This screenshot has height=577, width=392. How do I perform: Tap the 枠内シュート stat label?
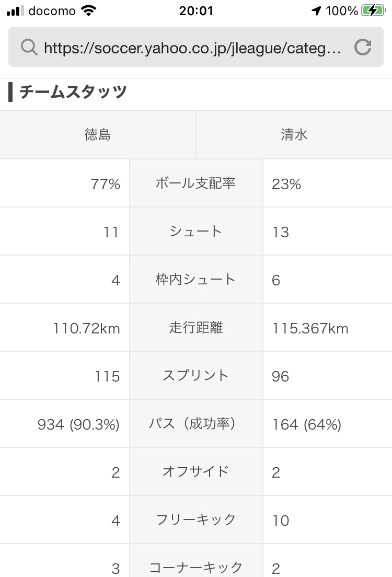click(195, 280)
